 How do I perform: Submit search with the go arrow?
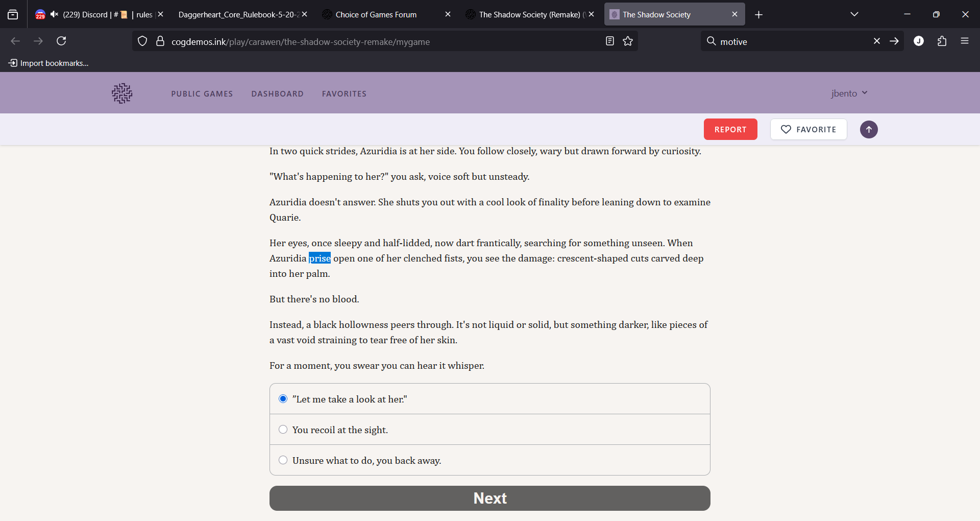pyautogui.click(x=894, y=41)
